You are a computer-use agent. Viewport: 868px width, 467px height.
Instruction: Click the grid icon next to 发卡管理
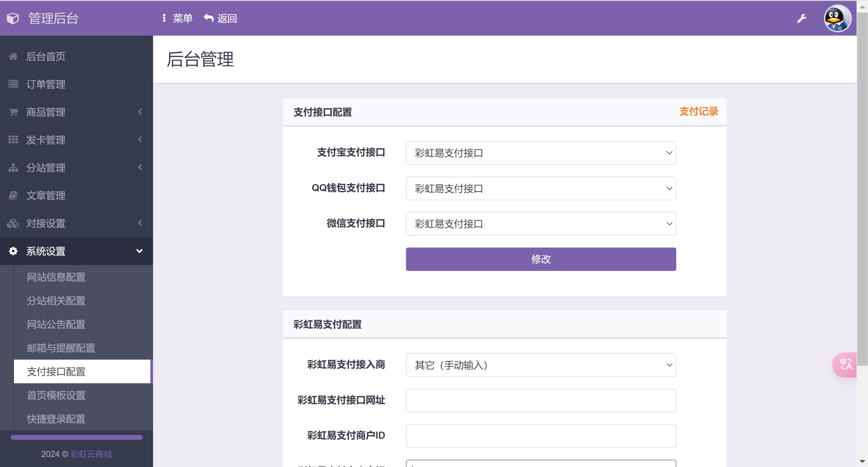pos(13,140)
